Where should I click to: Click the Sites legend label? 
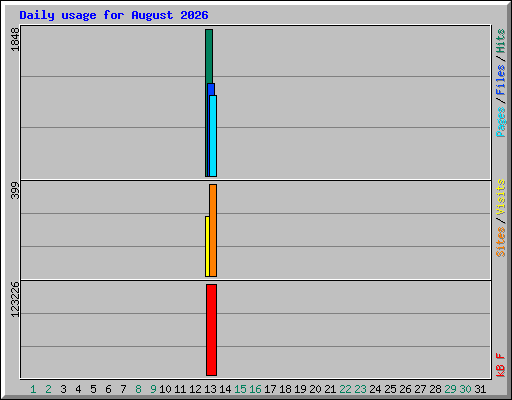501,242
